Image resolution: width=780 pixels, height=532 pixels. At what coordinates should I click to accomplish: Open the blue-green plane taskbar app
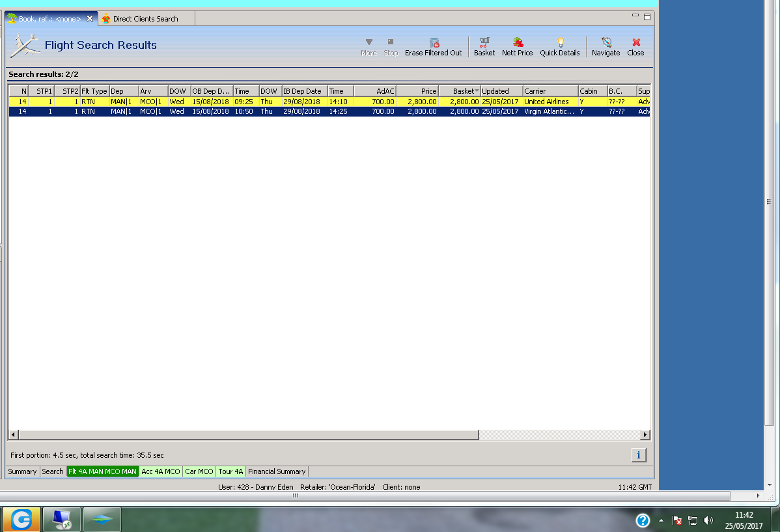coord(102,520)
